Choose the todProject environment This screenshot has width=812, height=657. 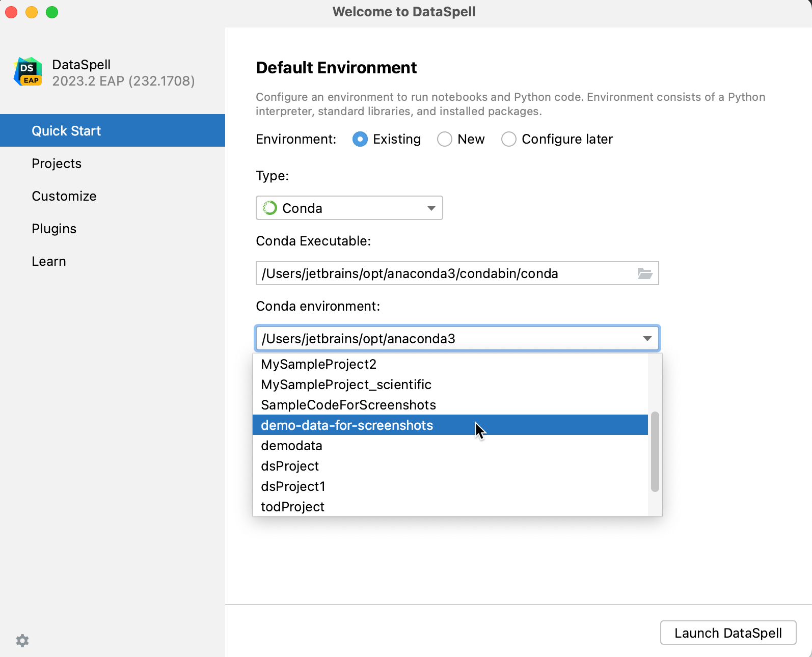(x=450, y=507)
